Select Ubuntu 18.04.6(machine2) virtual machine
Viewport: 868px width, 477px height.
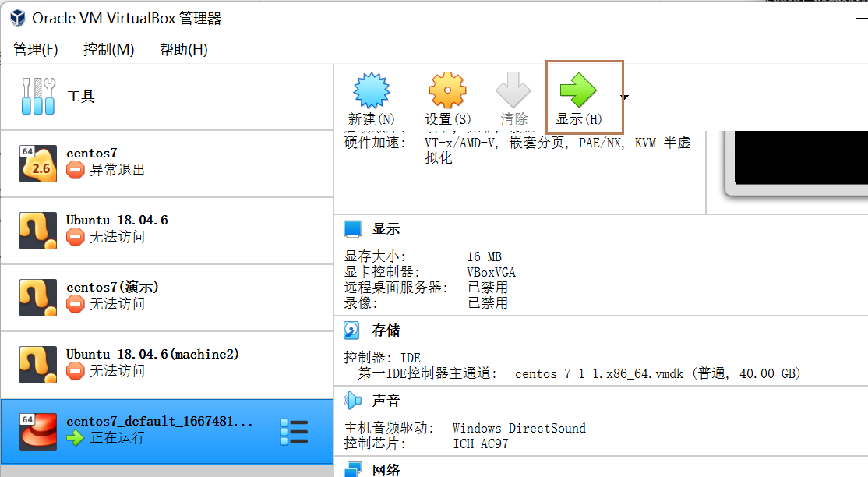pos(167,365)
